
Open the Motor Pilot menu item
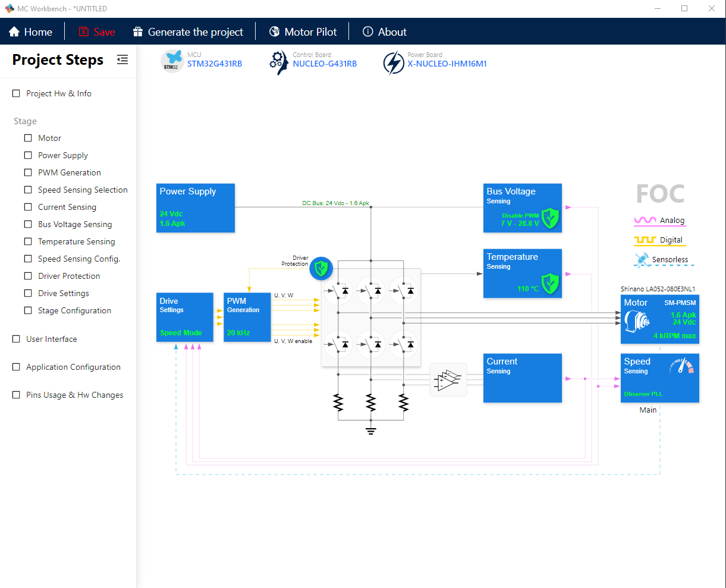[x=303, y=32]
